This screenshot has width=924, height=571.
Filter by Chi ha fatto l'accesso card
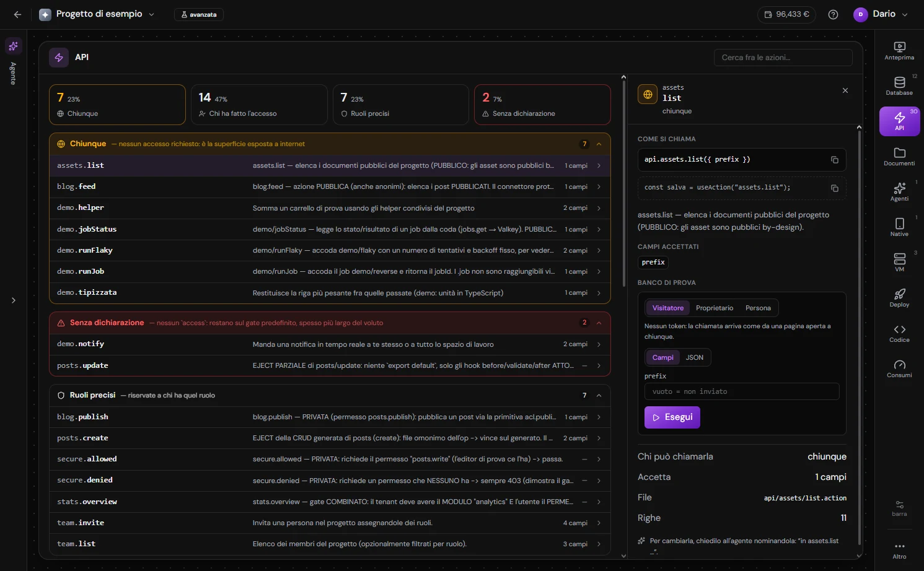click(259, 105)
